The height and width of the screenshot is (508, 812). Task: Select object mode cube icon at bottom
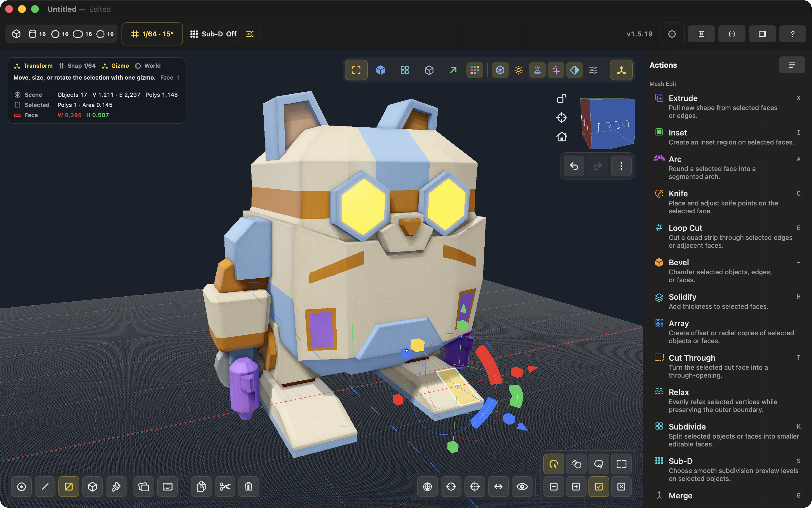coord(92,487)
